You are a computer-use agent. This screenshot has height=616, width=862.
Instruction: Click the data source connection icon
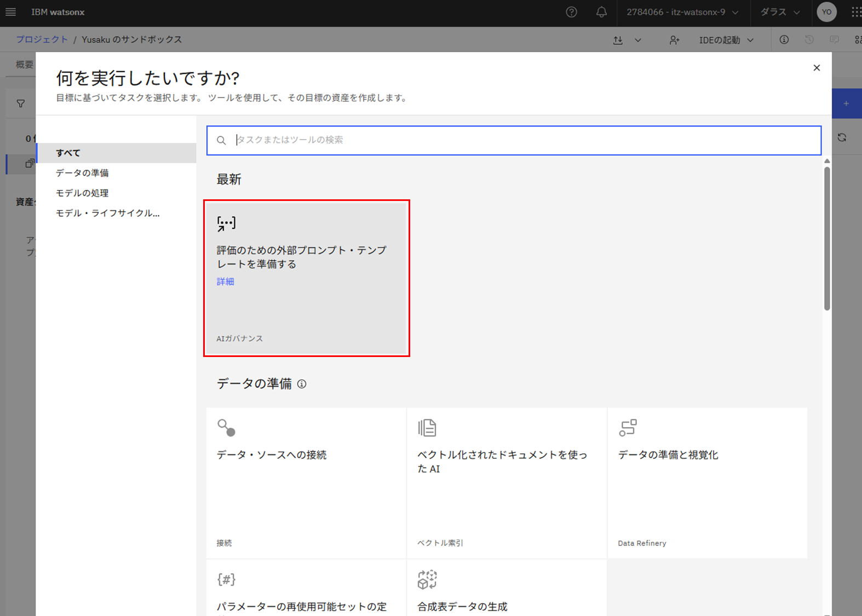pyautogui.click(x=226, y=428)
